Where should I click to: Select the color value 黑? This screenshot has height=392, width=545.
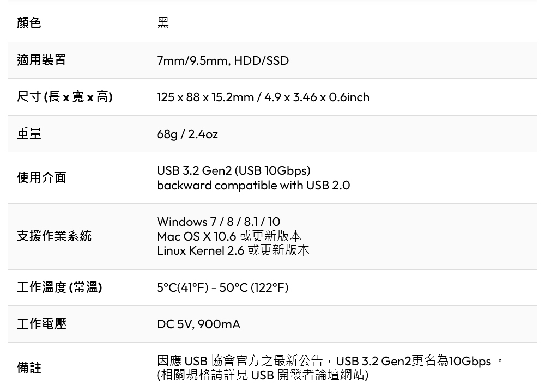162,23
